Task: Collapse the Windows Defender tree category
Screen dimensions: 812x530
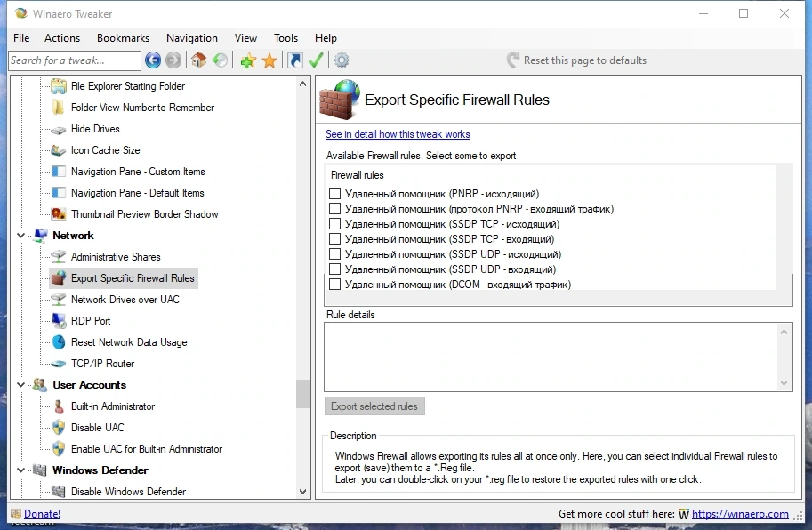Action: coord(20,470)
